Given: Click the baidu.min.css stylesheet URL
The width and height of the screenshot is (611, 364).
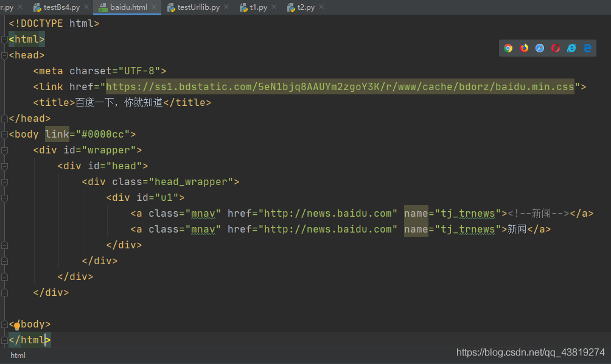Looking at the screenshot, I should 340,86.
